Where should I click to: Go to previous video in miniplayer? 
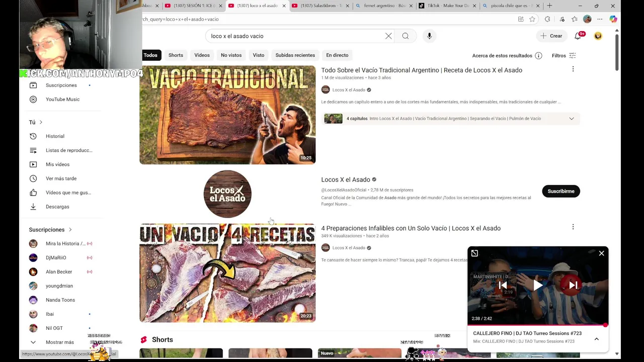[503, 285]
